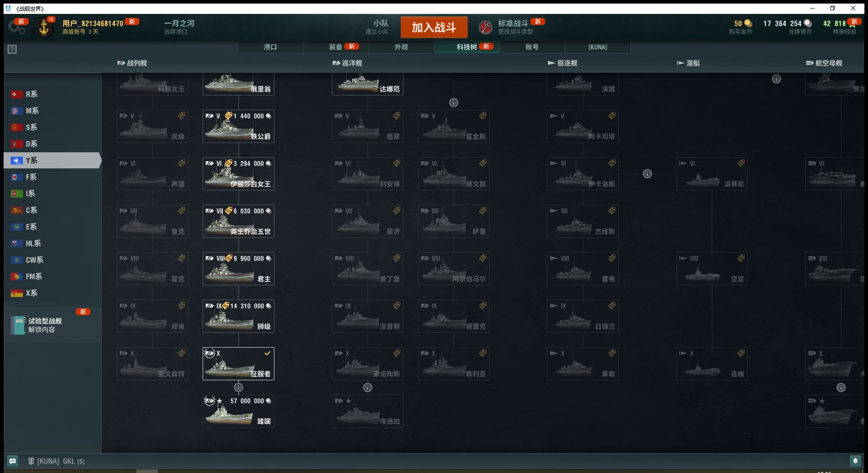Switch to 外观 tab

tap(401, 47)
